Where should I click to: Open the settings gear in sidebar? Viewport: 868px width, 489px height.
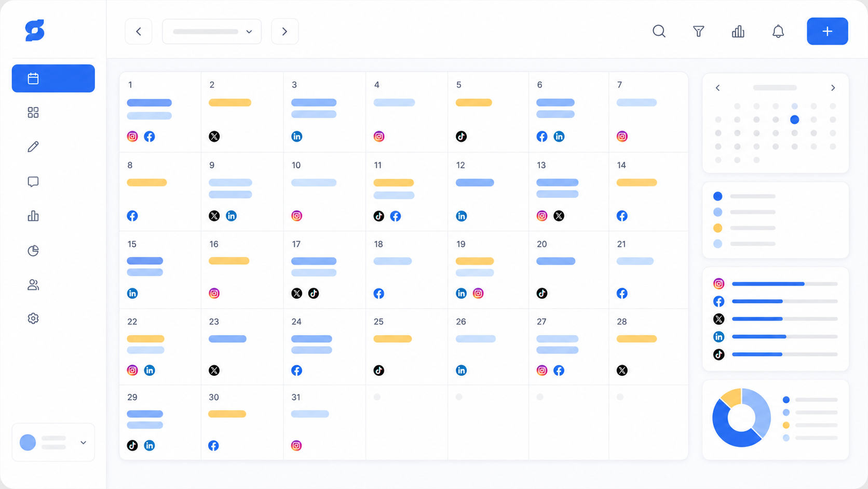33,318
